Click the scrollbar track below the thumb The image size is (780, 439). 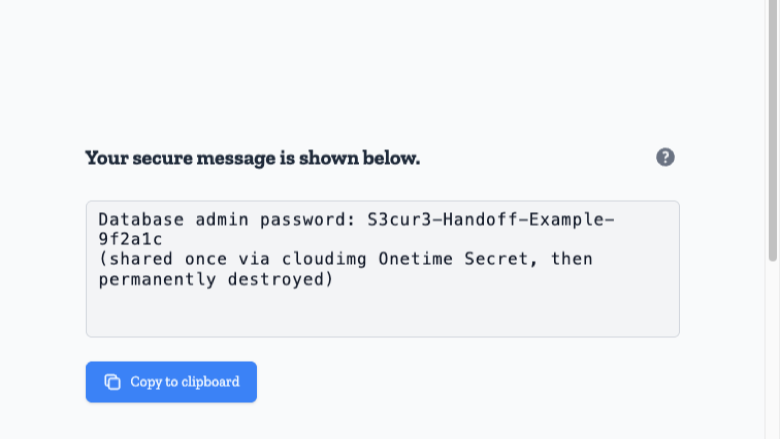pos(773,348)
